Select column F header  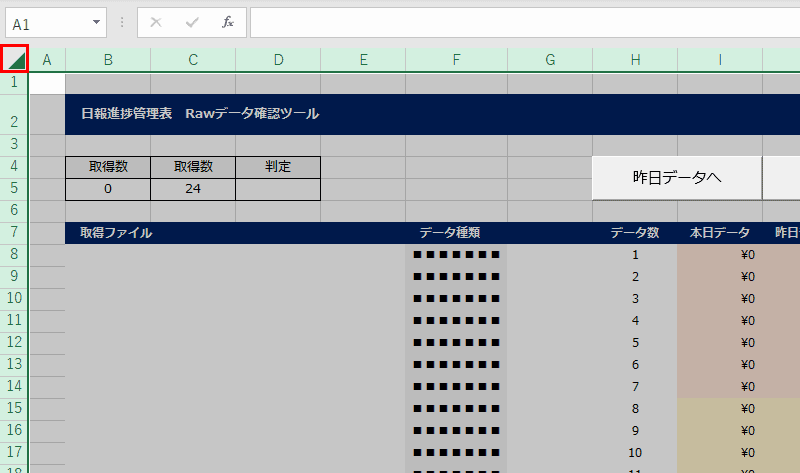tap(456, 60)
